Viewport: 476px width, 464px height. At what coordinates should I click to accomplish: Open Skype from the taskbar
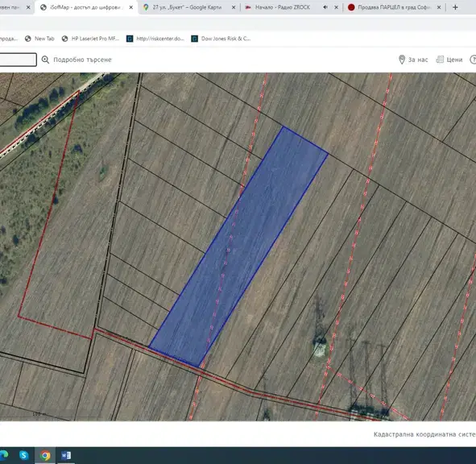pos(23,455)
